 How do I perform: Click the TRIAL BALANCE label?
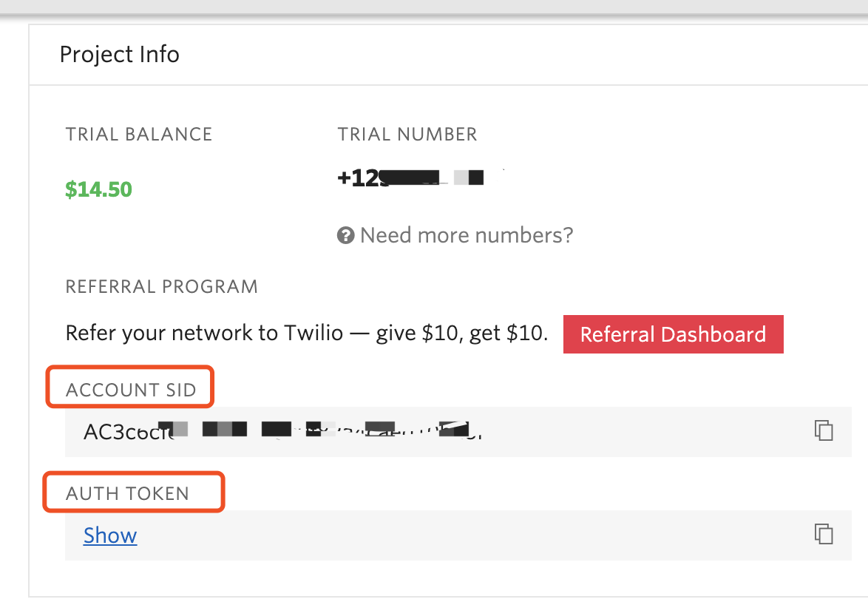139,135
